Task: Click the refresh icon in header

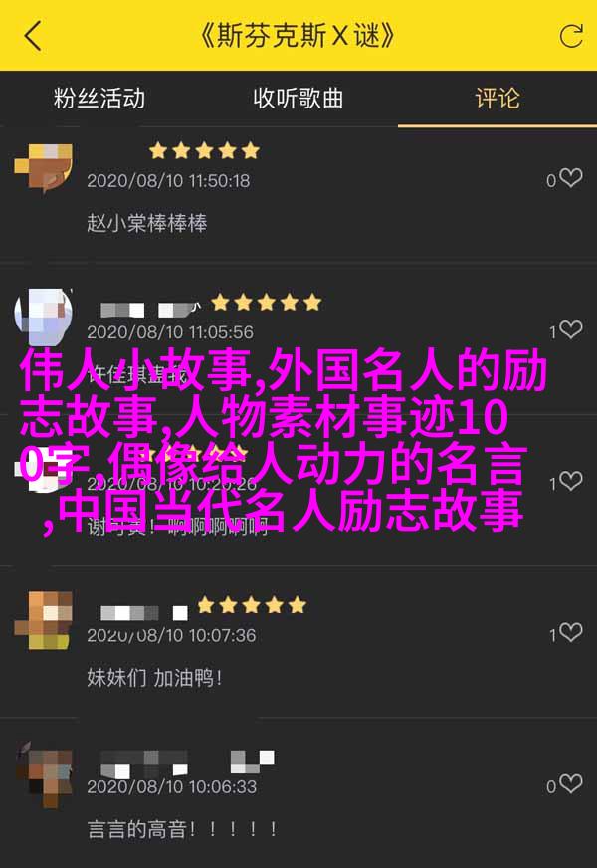Action: tap(571, 36)
